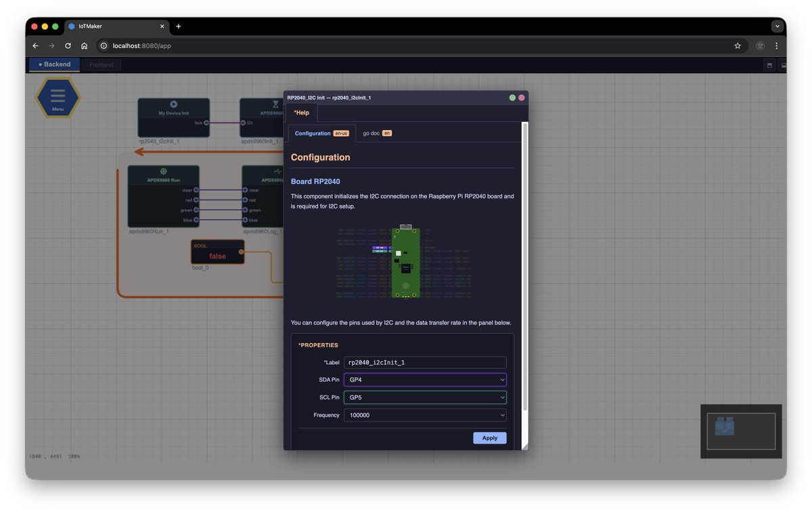Viewport: 812px width, 513px height.
Task: Click the apds9960Init_1 node label
Action: coord(260,141)
